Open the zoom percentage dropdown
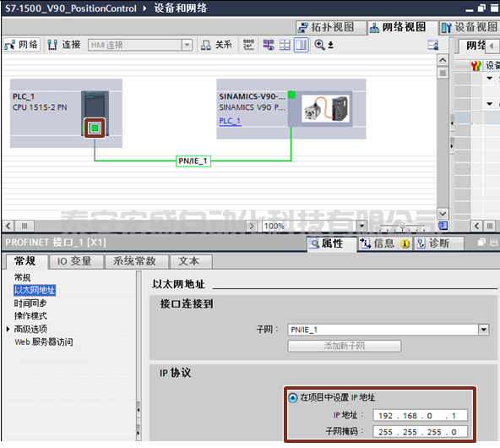Screen dimensions: 500x448 pos(361,226)
